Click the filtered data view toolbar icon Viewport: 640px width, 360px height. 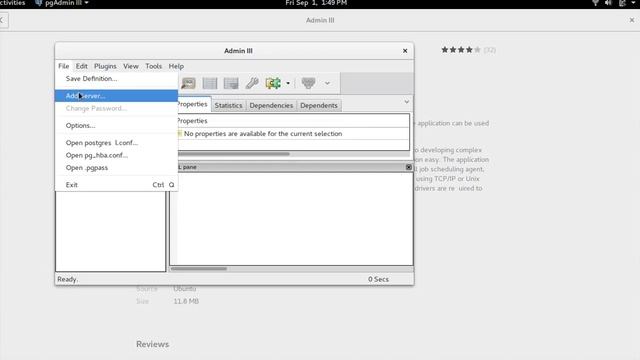(x=231, y=83)
